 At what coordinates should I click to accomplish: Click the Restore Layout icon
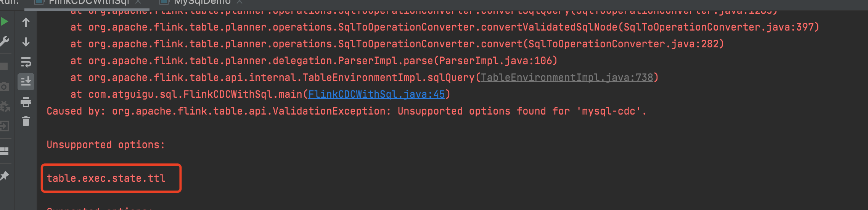click(4, 151)
